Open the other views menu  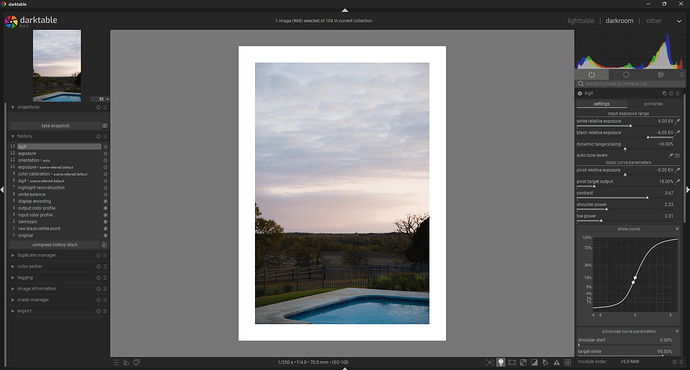(653, 21)
